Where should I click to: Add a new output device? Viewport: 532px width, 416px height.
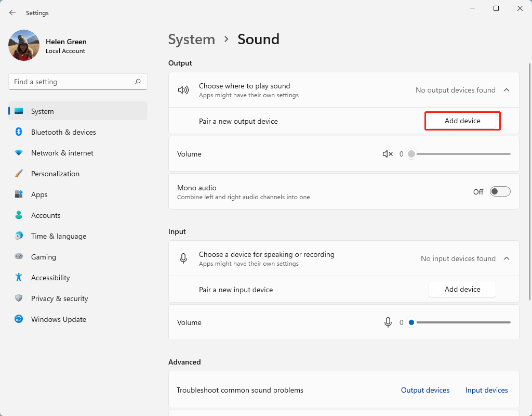[462, 121]
